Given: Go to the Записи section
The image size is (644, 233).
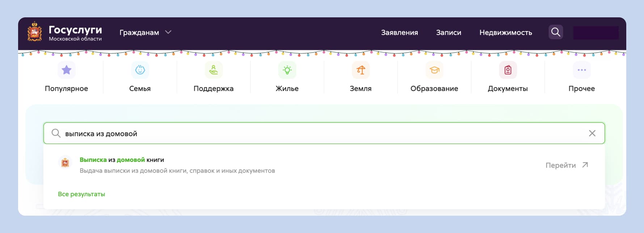Looking at the screenshot, I should [449, 33].
